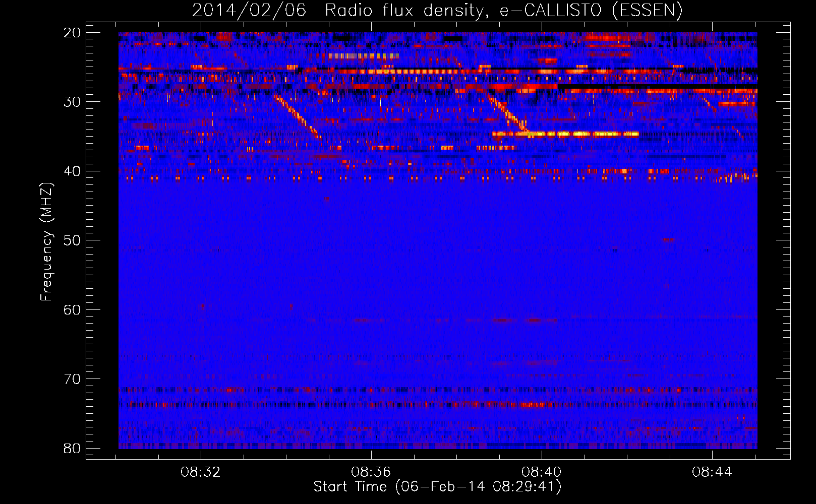Click the "08:36" time tick label
The width and height of the screenshot is (816, 504).
[x=371, y=472]
